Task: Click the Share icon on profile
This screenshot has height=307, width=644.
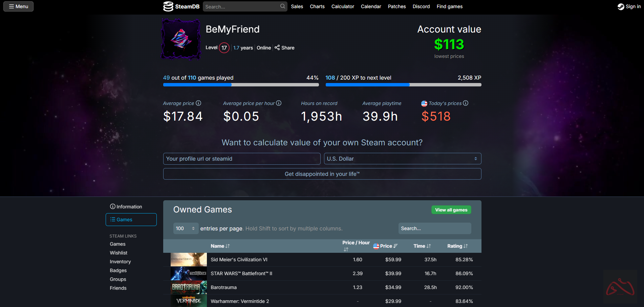Action: [277, 48]
